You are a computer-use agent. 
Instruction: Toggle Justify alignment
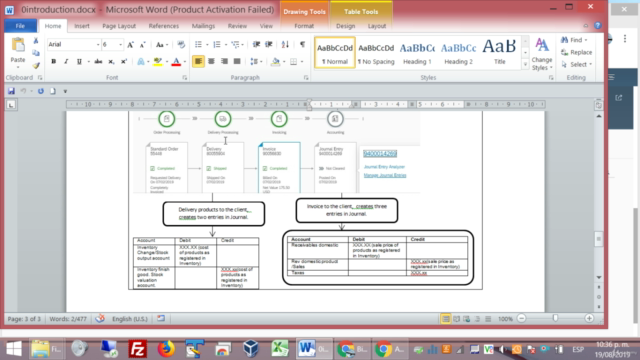pyautogui.click(x=237, y=62)
